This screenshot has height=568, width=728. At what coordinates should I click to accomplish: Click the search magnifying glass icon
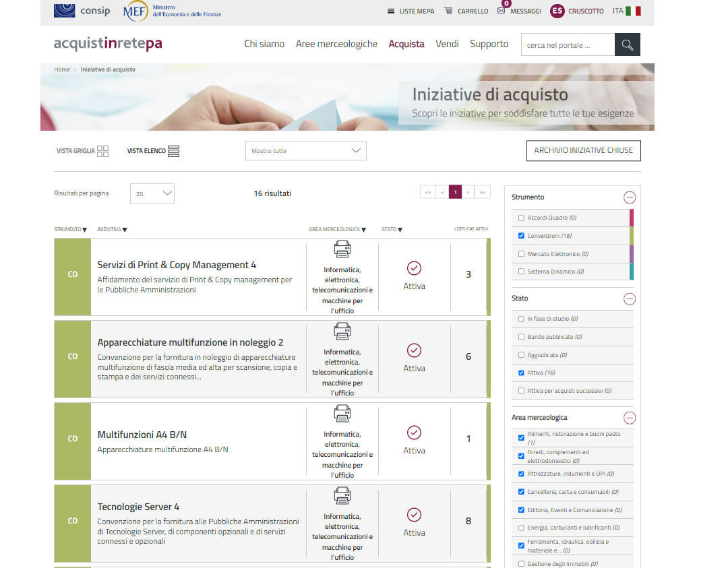(628, 45)
